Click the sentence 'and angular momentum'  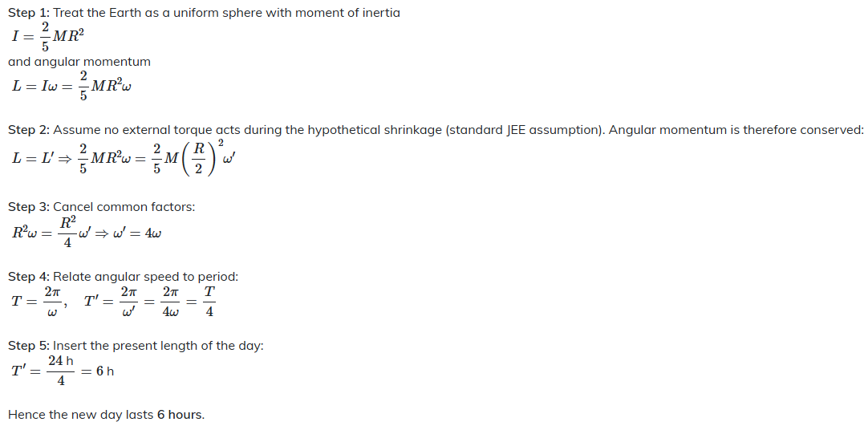click(79, 62)
